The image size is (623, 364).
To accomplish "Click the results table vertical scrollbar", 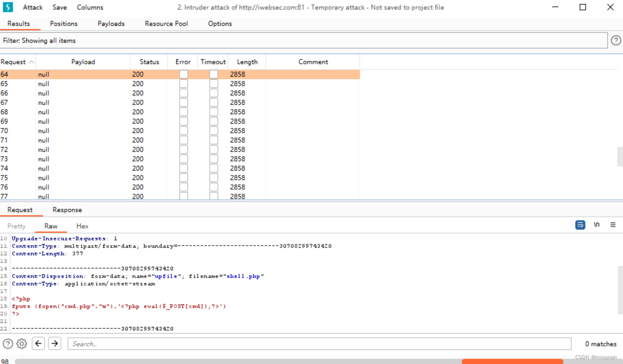I will pyautogui.click(x=620, y=156).
